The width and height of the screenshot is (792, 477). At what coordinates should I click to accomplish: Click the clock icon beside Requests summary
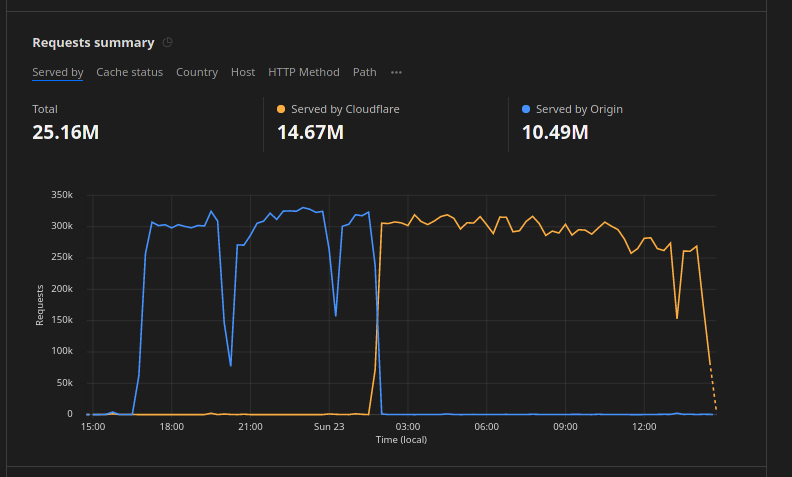click(x=168, y=42)
